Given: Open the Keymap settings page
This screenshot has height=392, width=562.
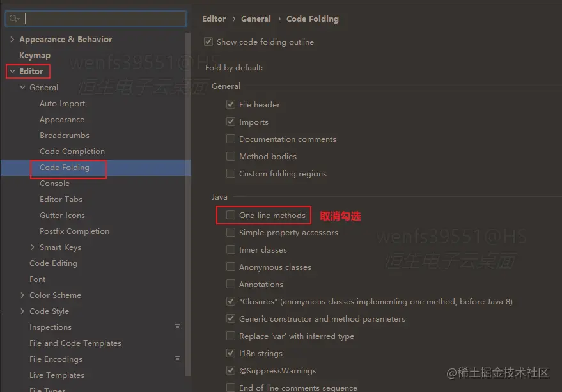Looking at the screenshot, I should [35, 55].
